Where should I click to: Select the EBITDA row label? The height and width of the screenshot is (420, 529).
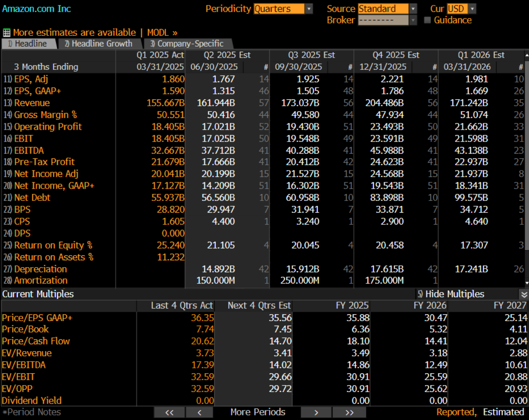[29, 151]
